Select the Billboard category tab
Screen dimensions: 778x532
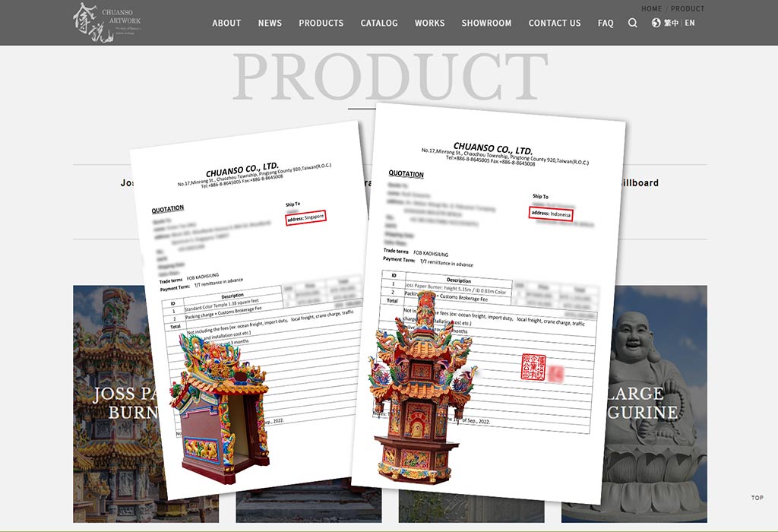[640, 182]
